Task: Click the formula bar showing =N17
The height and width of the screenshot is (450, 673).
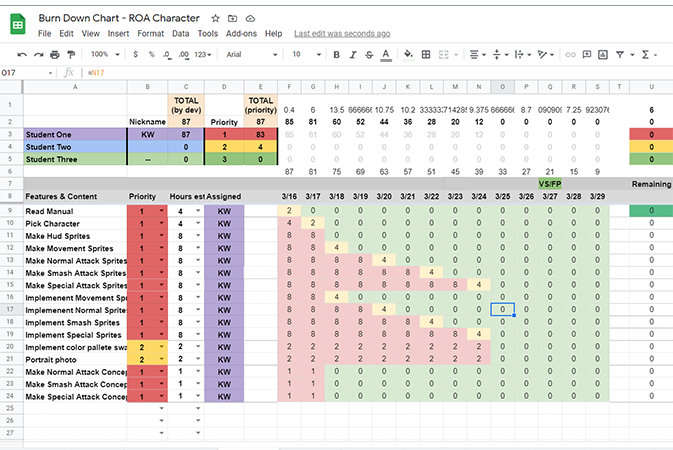Action: [378, 73]
